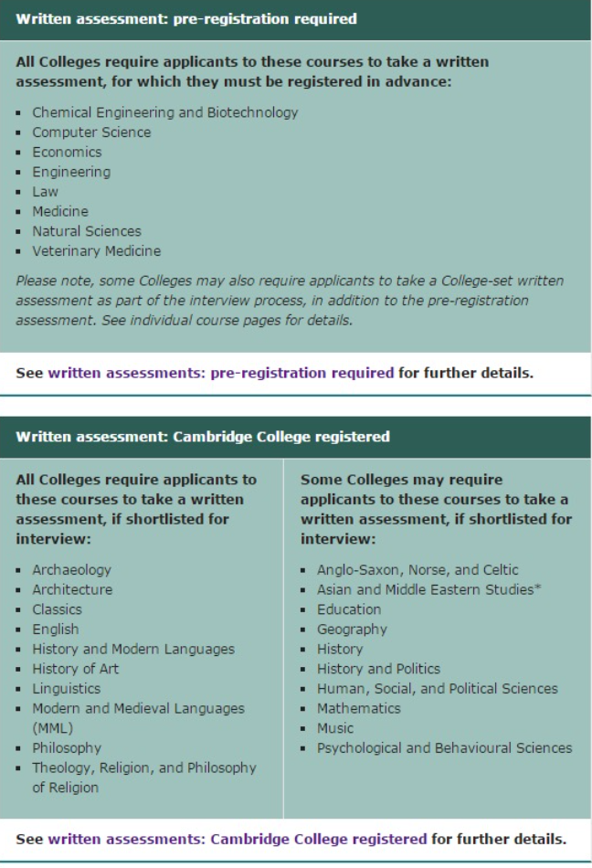Select the 'Law' course entry

click(x=45, y=192)
